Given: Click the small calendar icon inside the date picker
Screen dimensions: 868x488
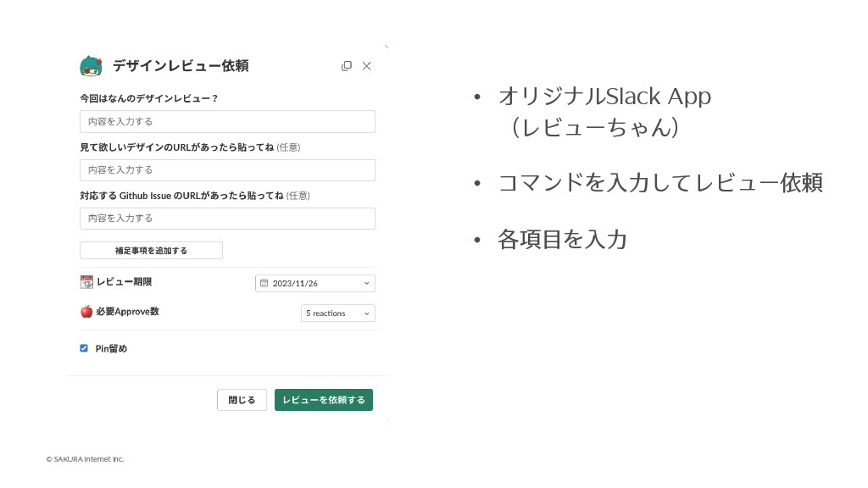Looking at the screenshot, I should tap(264, 283).
